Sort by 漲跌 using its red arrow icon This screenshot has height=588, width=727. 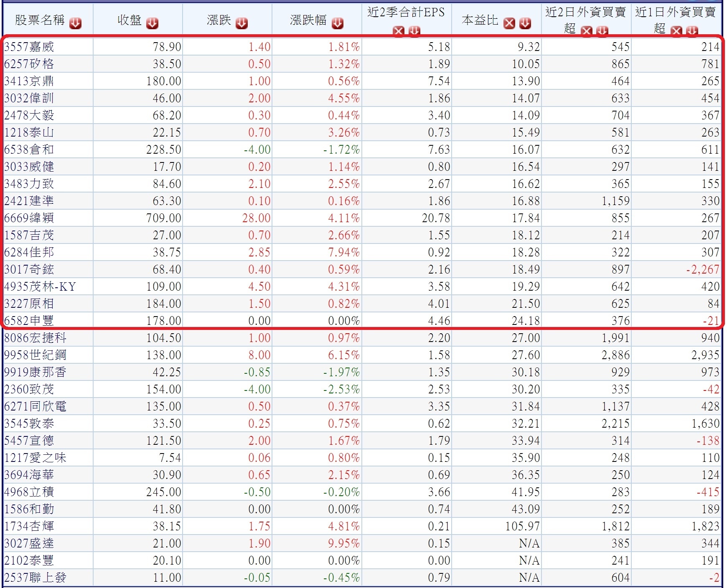click(x=241, y=23)
